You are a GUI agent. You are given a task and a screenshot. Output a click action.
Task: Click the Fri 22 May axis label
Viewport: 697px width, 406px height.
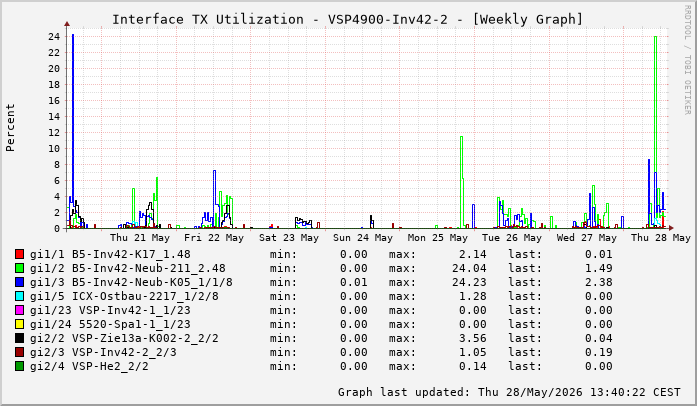[214, 238]
